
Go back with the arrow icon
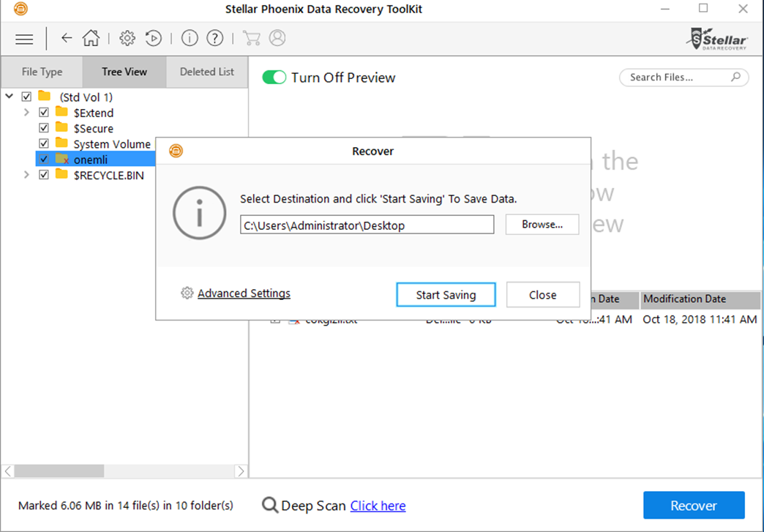pyautogui.click(x=67, y=38)
